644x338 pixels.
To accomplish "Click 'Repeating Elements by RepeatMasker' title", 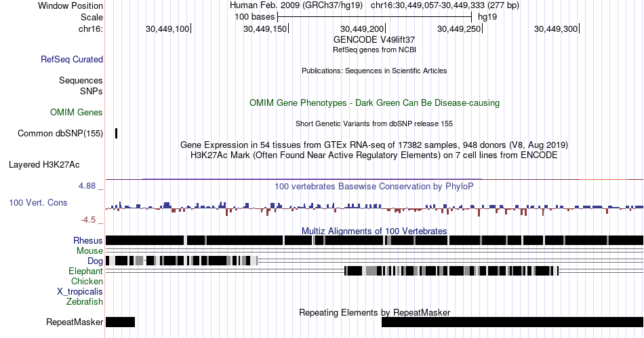I will [374, 312].
